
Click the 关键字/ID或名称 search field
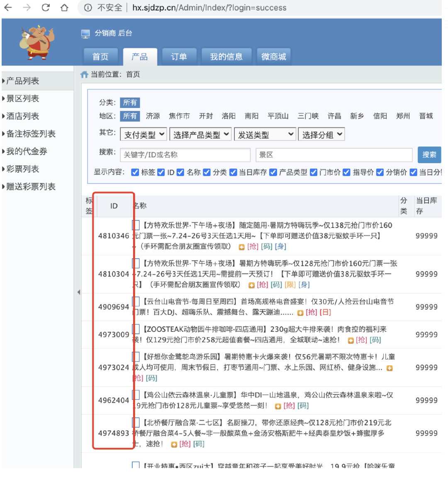[x=185, y=155]
